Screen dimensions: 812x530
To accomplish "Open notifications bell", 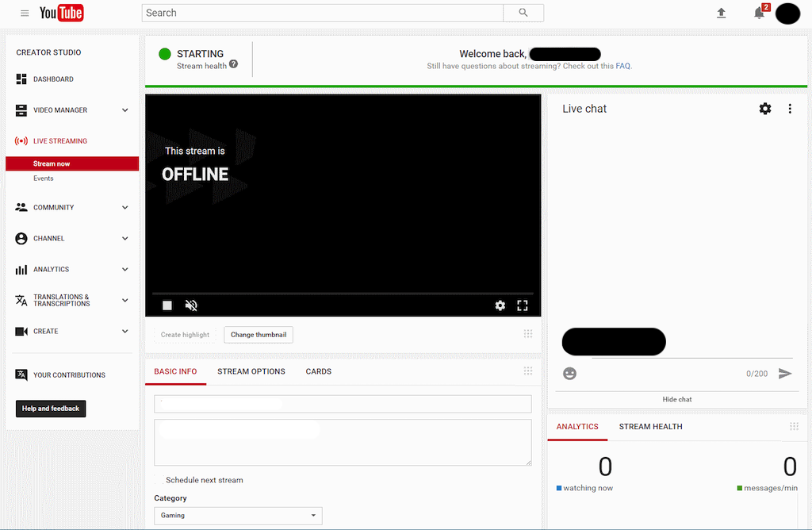I will [759, 13].
